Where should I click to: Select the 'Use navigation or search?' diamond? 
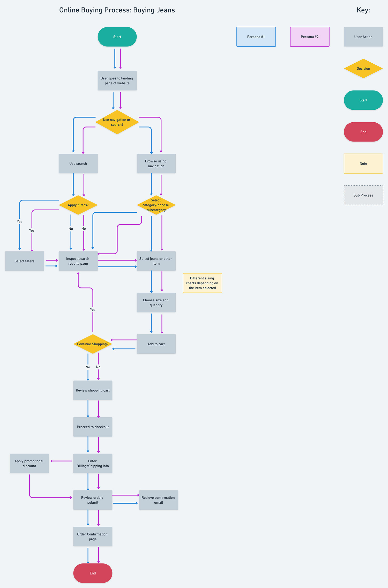117,122
